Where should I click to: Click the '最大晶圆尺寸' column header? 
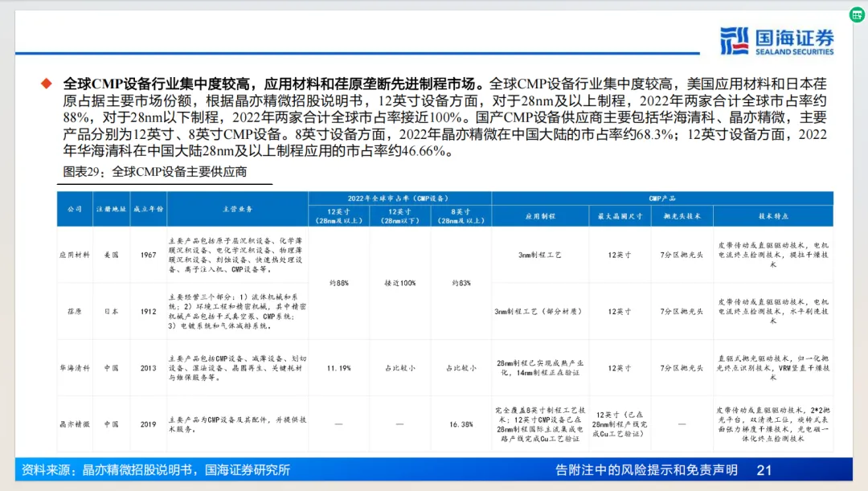[620, 216]
